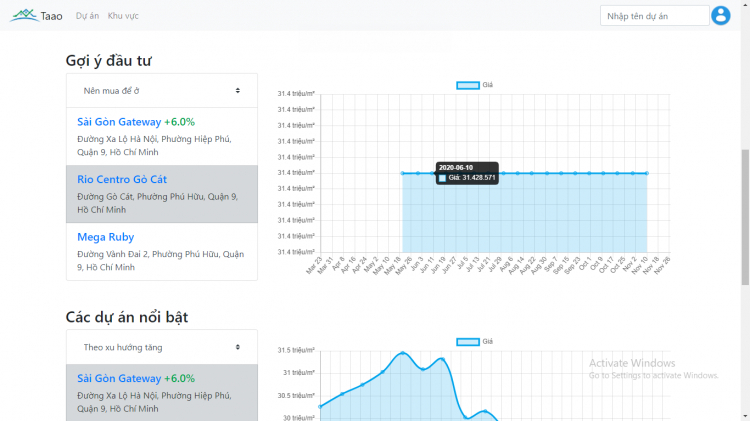750x421 pixels.
Task: Focus the Nhập tên dự án search field
Action: coord(654,16)
